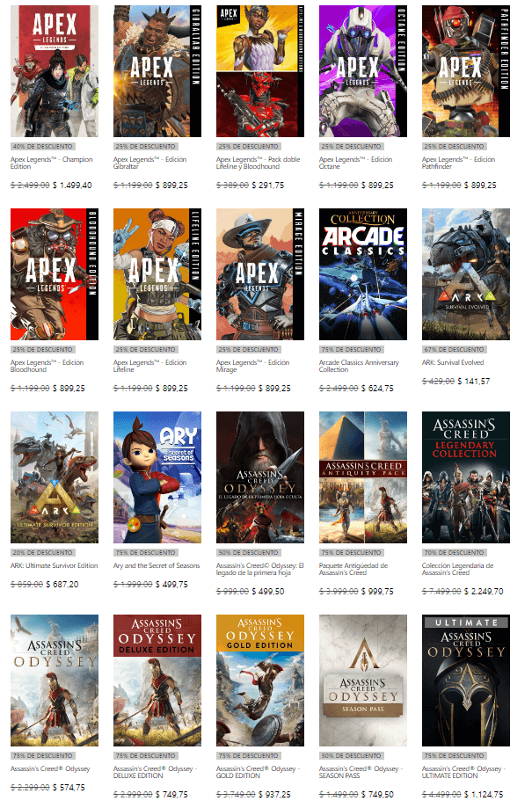
Task: Select the Assassin's Creed Legendary Collection cover
Action: pos(466,477)
